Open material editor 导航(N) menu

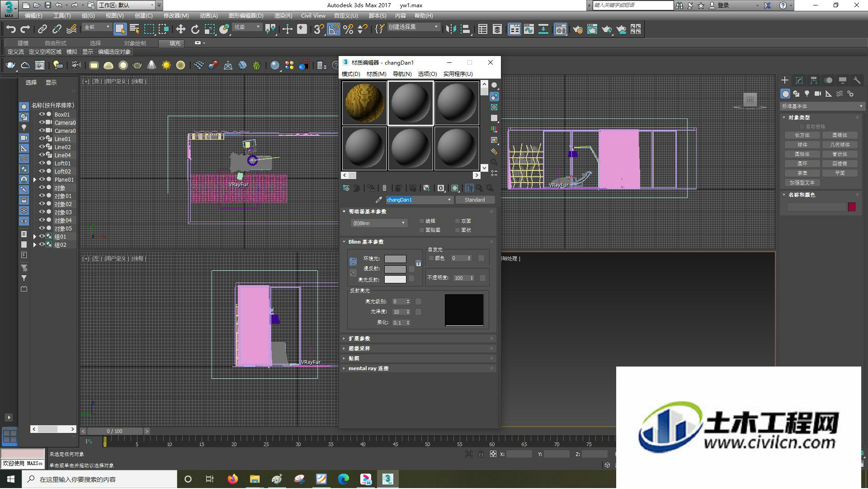coord(402,74)
